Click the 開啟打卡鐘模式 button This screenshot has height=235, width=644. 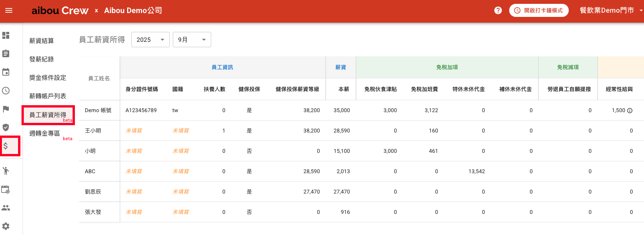[x=539, y=10]
